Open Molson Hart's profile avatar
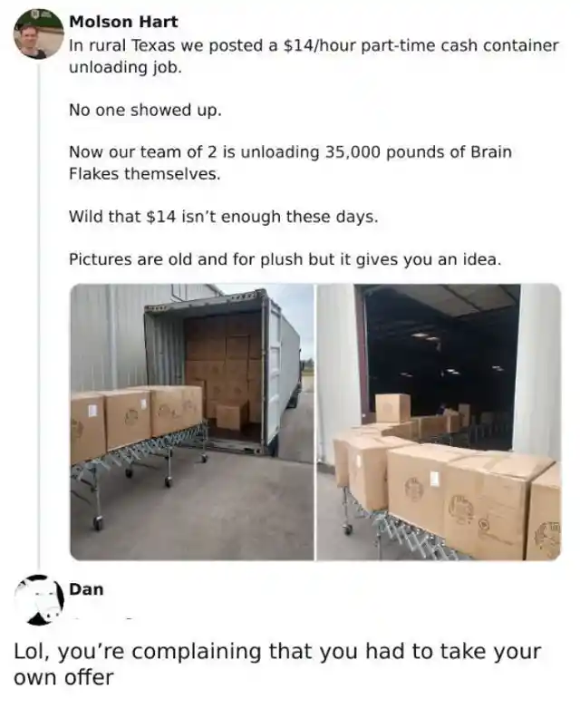Viewport: 580px width, 728px height. (x=39, y=34)
